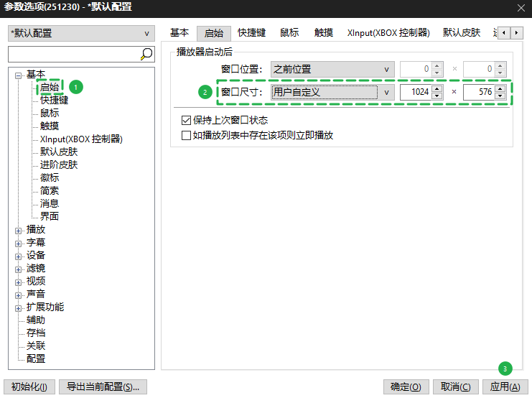
Task: Toggle 保持上次窗口状态 checkbox
Action: coord(187,120)
